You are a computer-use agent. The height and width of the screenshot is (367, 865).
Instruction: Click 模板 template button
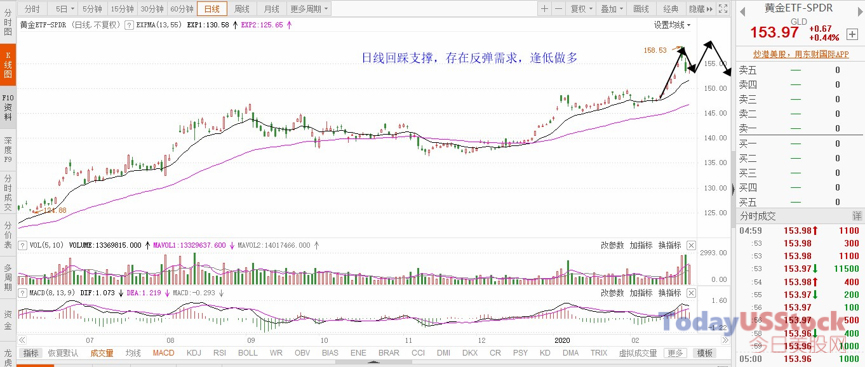pyautogui.click(x=704, y=353)
